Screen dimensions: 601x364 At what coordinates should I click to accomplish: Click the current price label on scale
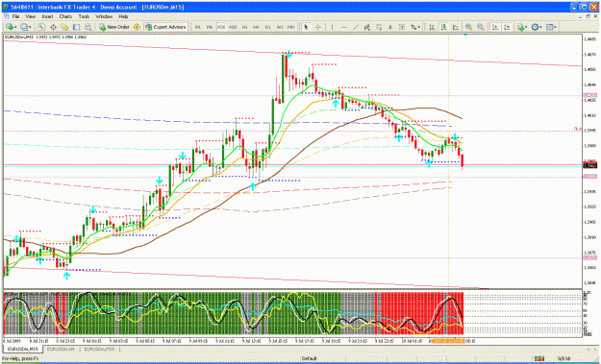[589, 166]
